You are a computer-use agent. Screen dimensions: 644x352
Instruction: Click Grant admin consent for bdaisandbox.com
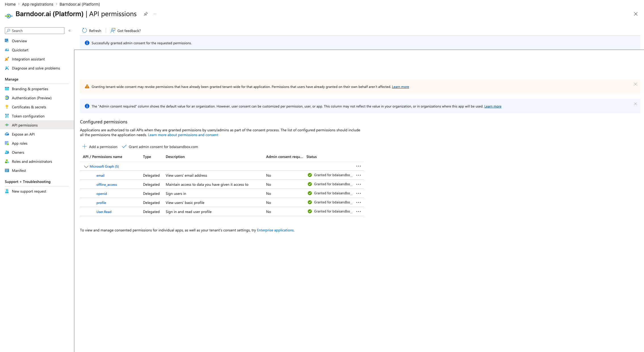160,147
